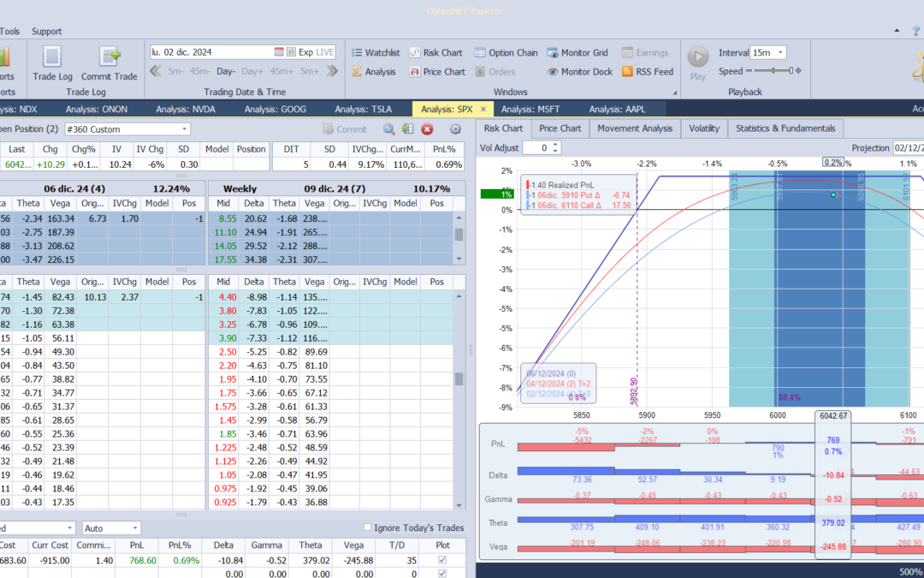Open the calendar date picker icon
The width and height of the screenshot is (924, 578).
[x=279, y=52]
